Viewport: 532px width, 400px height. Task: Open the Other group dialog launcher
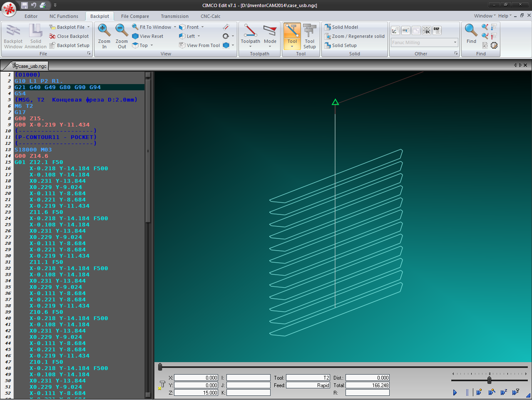click(456, 54)
